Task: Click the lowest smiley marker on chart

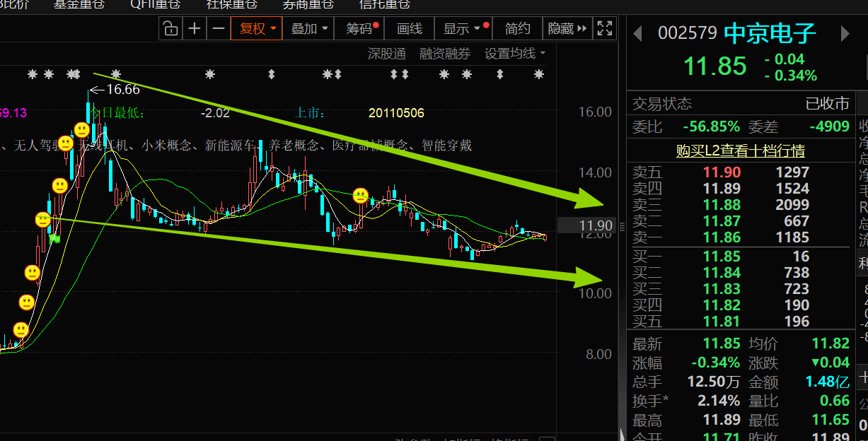Action: click(21, 329)
